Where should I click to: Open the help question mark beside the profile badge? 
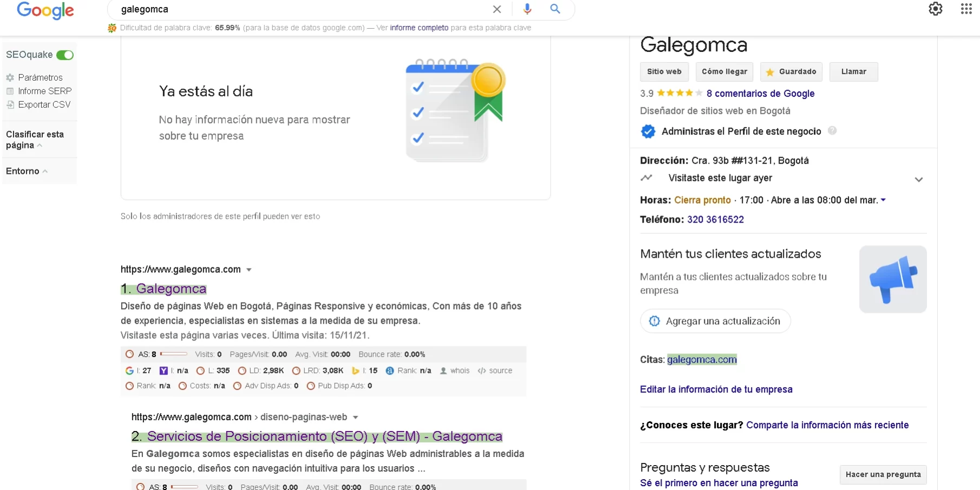pyautogui.click(x=833, y=130)
